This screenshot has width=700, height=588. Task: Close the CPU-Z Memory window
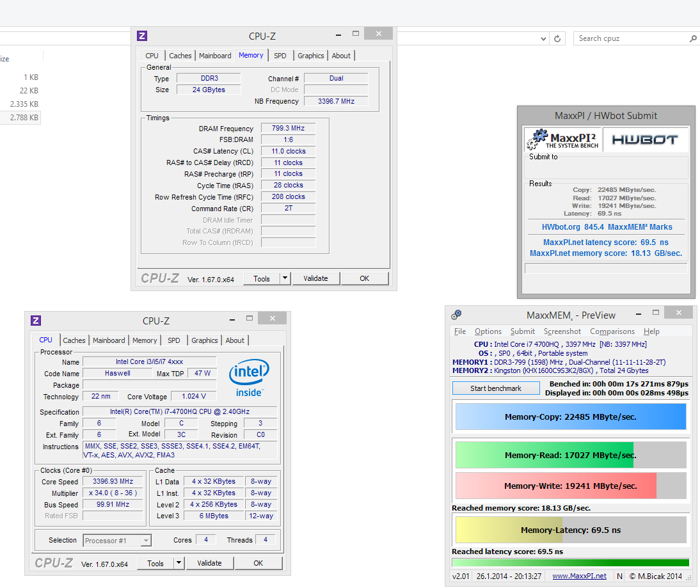click(379, 33)
